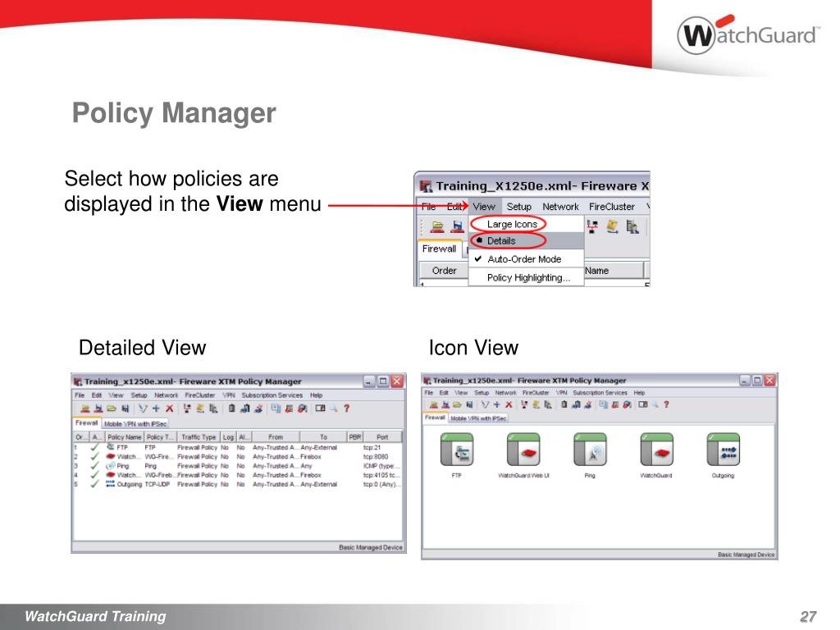Open the File menu in the Detailed View window
The width and height of the screenshot is (840, 630).
(80, 395)
